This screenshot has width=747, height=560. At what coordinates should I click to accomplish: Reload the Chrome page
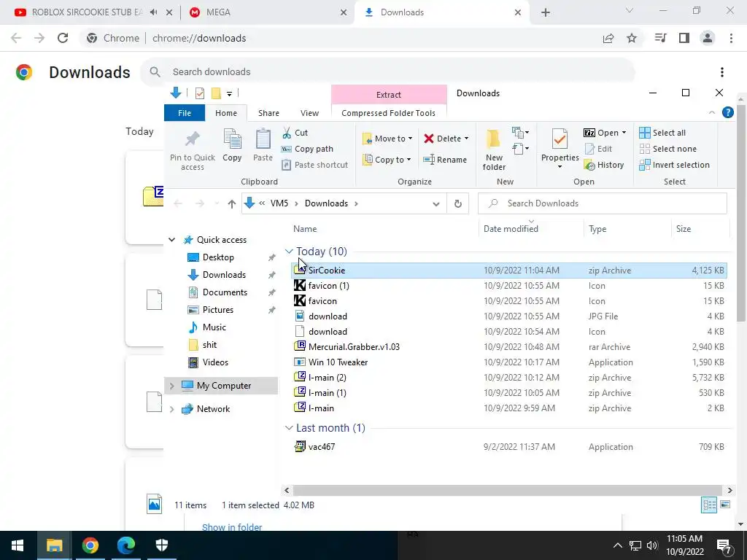[x=63, y=38]
